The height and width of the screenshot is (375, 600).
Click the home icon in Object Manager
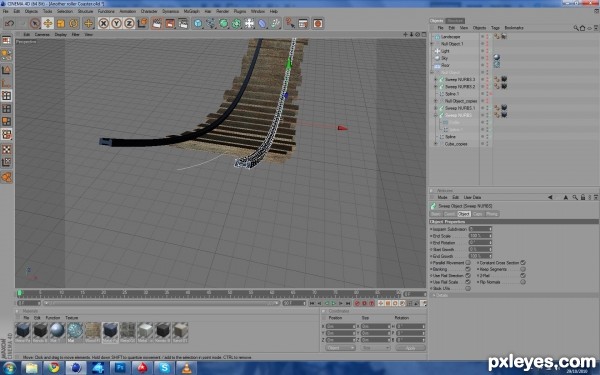(x=582, y=28)
